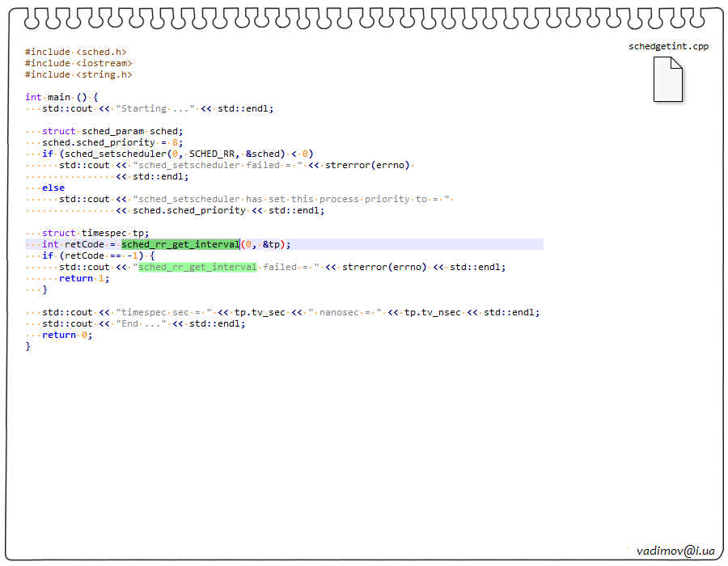Click the #include <iostream> line
Screen dimensions: 728x566
pyautogui.click(x=78, y=63)
